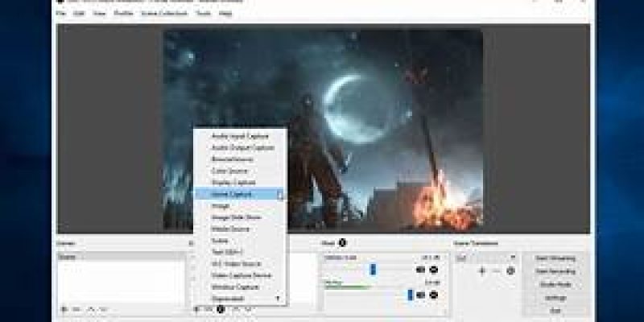Open the File menu
This screenshot has height=322, width=644.
tap(61, 13)
